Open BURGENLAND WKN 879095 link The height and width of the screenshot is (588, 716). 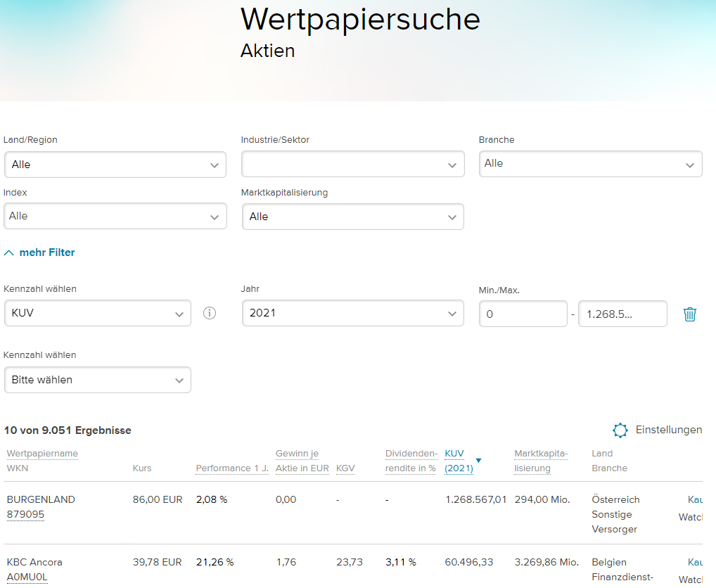click(25, 515)
